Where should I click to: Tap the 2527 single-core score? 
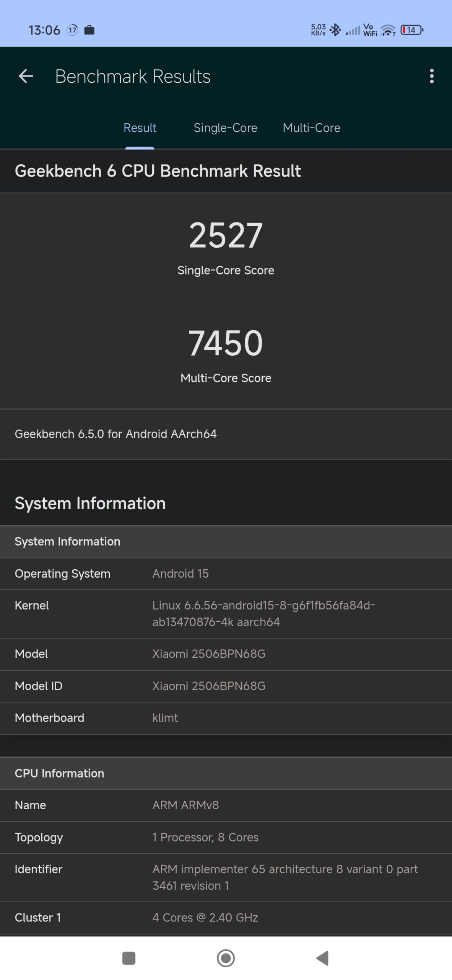point(226,235)
